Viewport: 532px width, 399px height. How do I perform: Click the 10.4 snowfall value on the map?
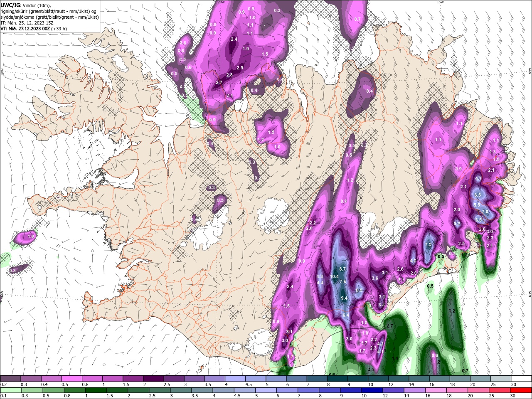coord(334,276)
